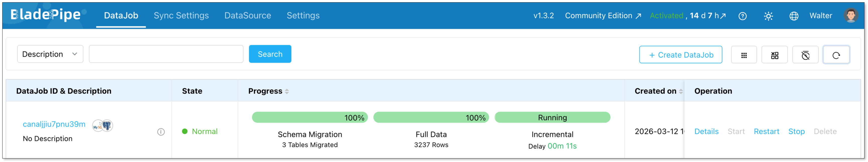Switch to the small grid view icon
The image size is (868, 162).
(744, 55)
